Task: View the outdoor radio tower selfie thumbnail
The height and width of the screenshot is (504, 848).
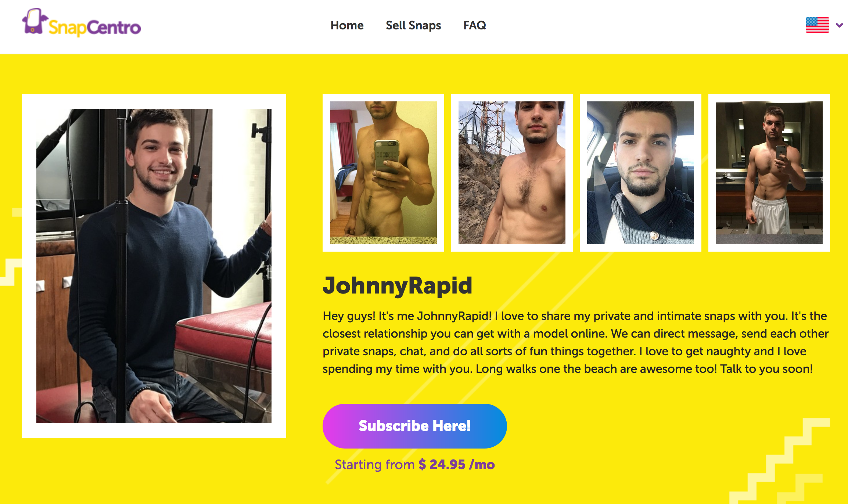Action: click(512, 173)
